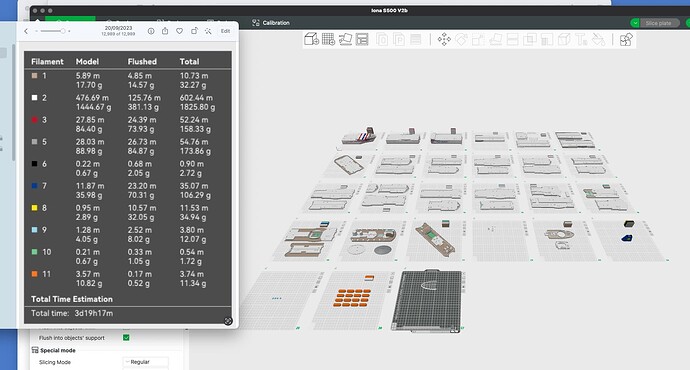Click the "476.69 m" model value
The width and height of the screenshot is (690, 370).
coord(92,98)
